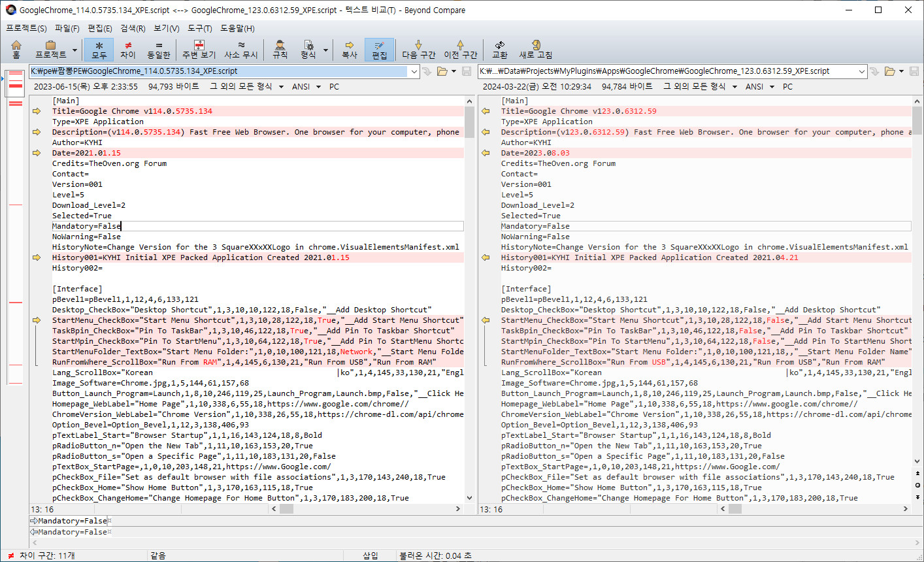Expand the right open-file folder dropdown arrow

[901, 71]
